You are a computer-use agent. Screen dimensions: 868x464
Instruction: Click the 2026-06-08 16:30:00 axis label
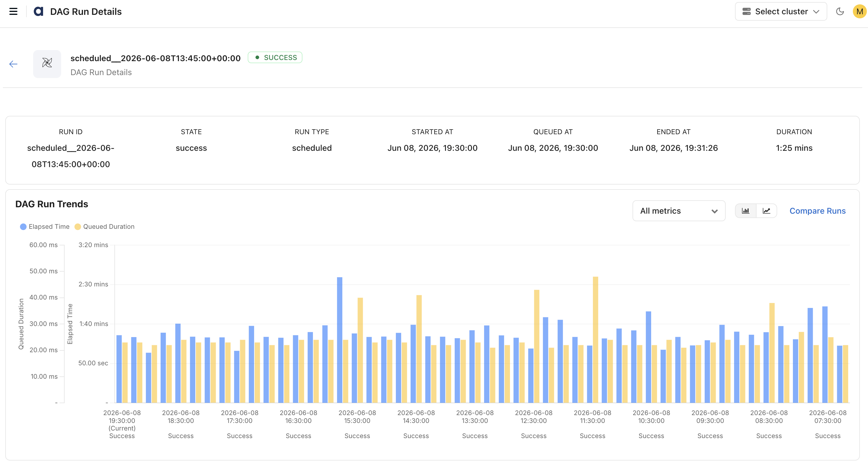coord(298,417)
